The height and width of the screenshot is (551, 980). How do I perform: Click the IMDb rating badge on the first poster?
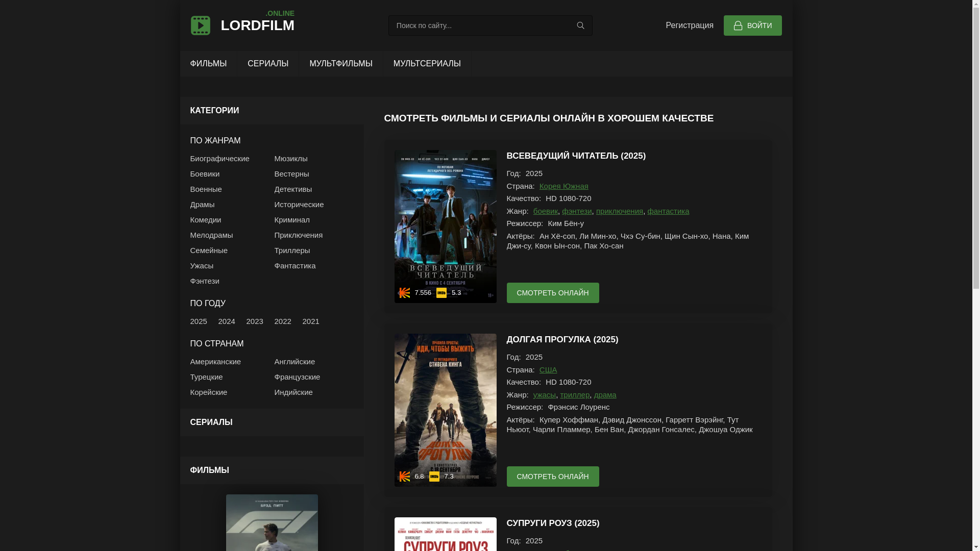point(442,293)
